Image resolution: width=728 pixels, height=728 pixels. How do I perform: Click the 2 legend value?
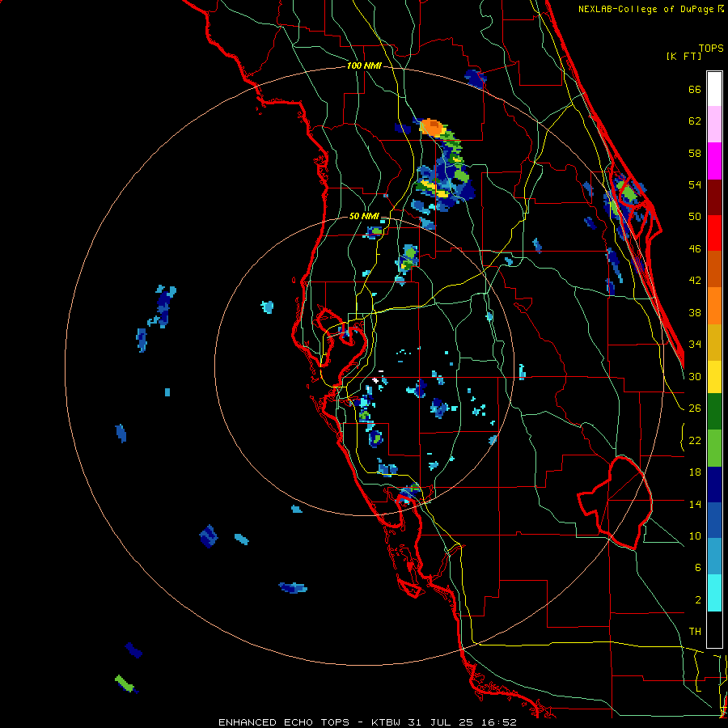click(x=697, y=600)
